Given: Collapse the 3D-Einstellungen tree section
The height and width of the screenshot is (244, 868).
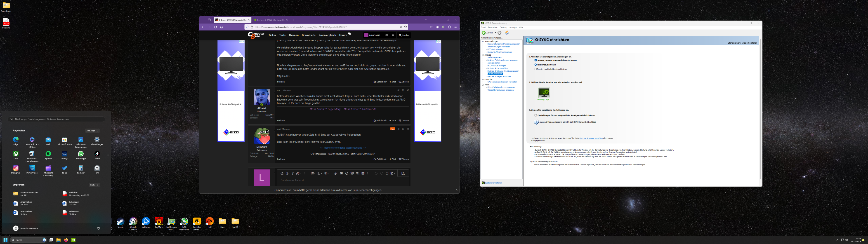Looking at the screenshot, I should [x=483, y=41].
